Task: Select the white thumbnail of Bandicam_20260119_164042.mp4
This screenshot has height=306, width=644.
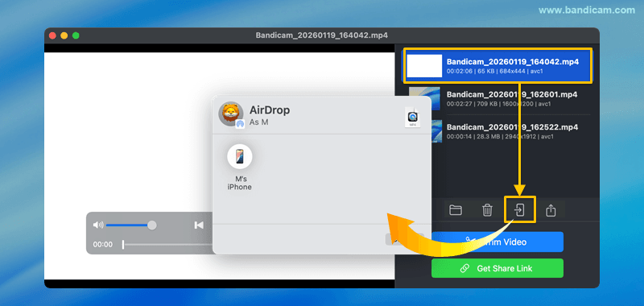Action: click(424, 66)
